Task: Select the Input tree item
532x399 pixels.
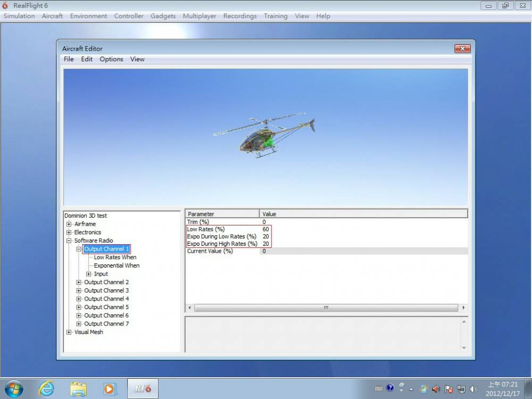Action: point(101,274)
